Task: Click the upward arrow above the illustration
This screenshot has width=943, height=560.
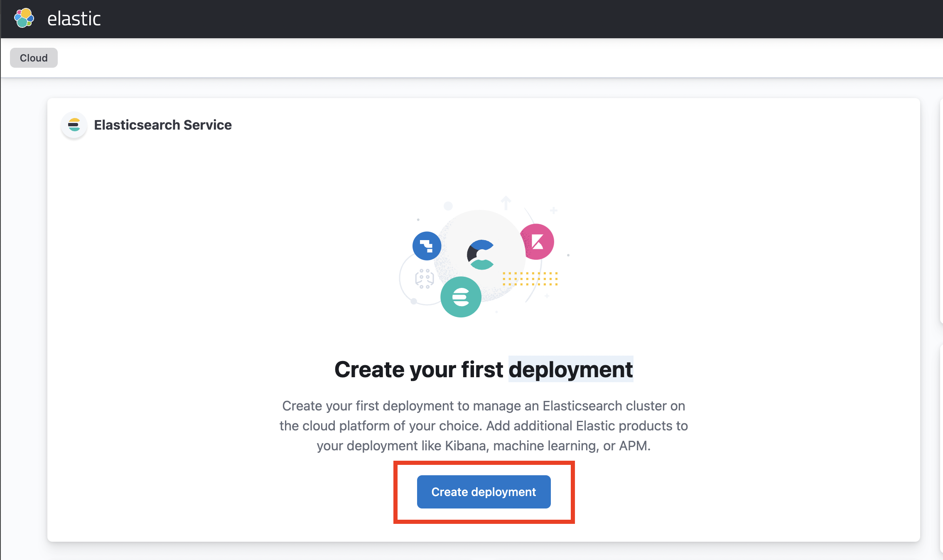Action: [506, 203]
